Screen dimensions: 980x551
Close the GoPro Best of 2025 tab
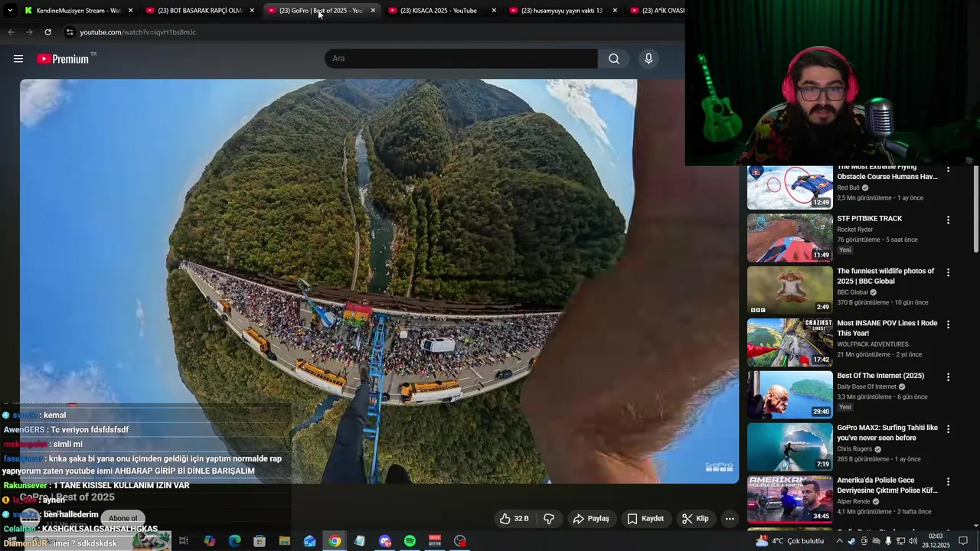(x=373, y=11)
